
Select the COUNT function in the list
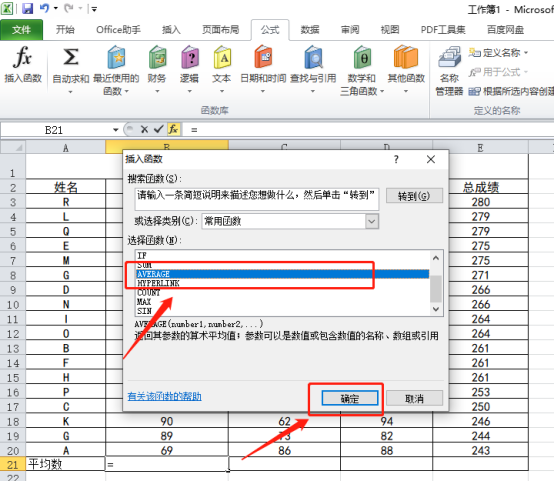pyautogui.click(x=148, y=293)
